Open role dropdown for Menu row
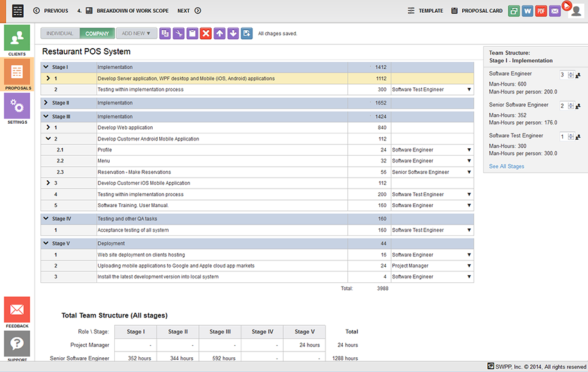 469,161
